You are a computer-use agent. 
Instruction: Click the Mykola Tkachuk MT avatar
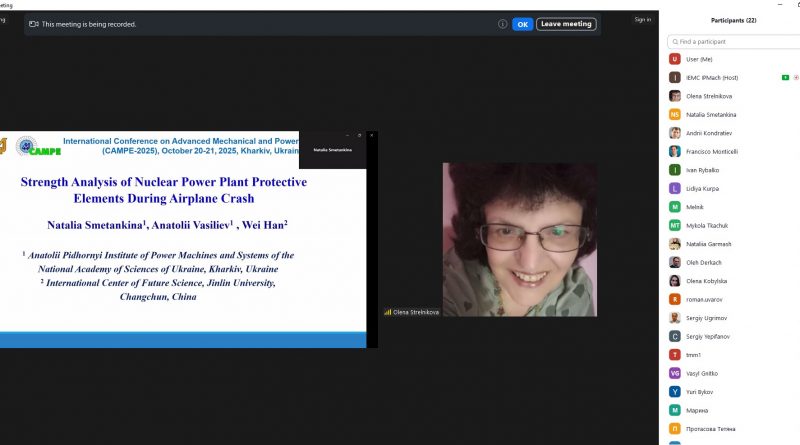coord(675,225)
